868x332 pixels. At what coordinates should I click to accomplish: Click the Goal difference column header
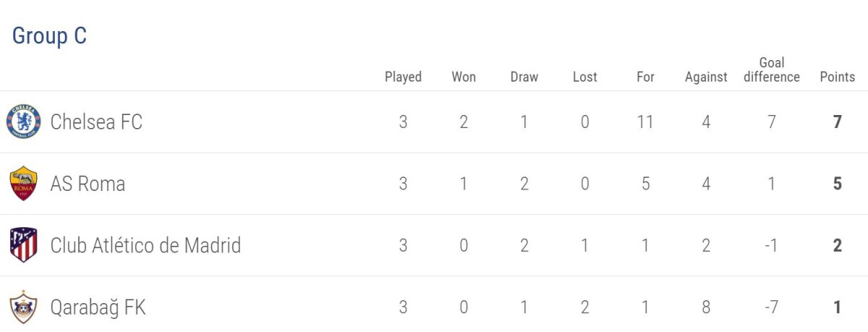pyautogui.click(x=772, y=69)
